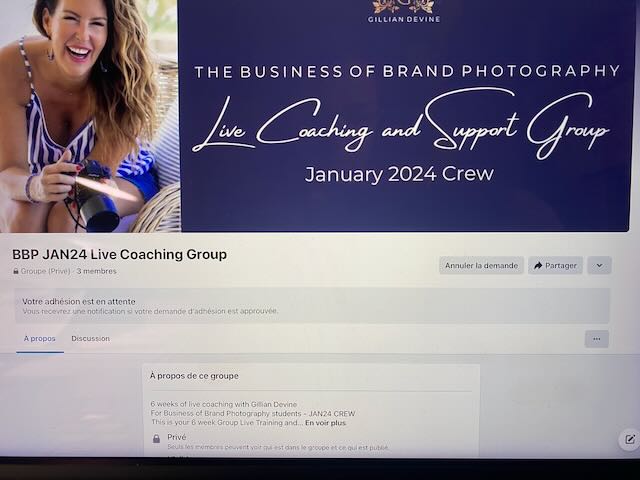This screenshot has width=640, height=480.
Task: Switch to the Discussion tab
Action: coord(91,339)
